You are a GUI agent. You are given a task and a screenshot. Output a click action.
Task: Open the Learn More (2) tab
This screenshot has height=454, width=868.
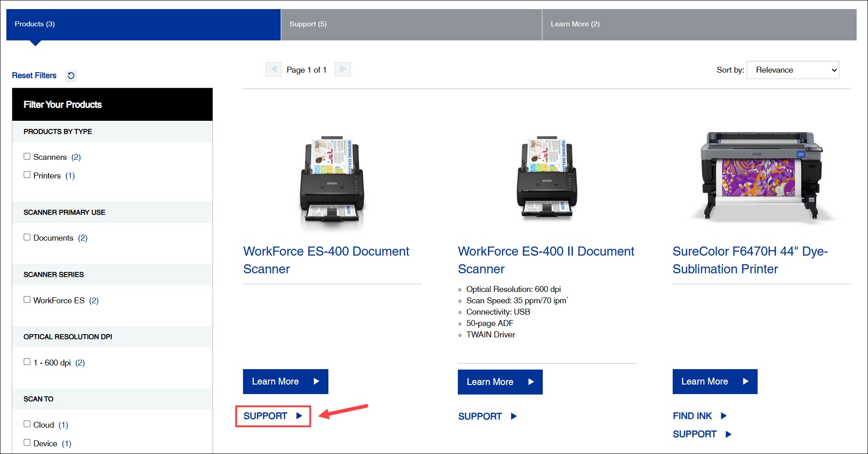(x=699, y=25)
